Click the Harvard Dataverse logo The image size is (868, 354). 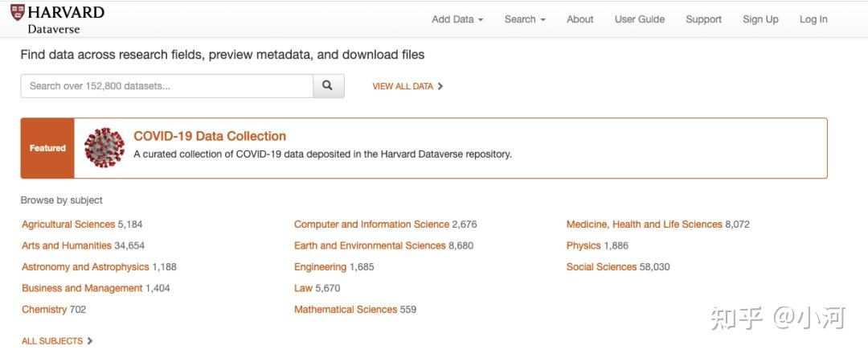coord(57,19)
